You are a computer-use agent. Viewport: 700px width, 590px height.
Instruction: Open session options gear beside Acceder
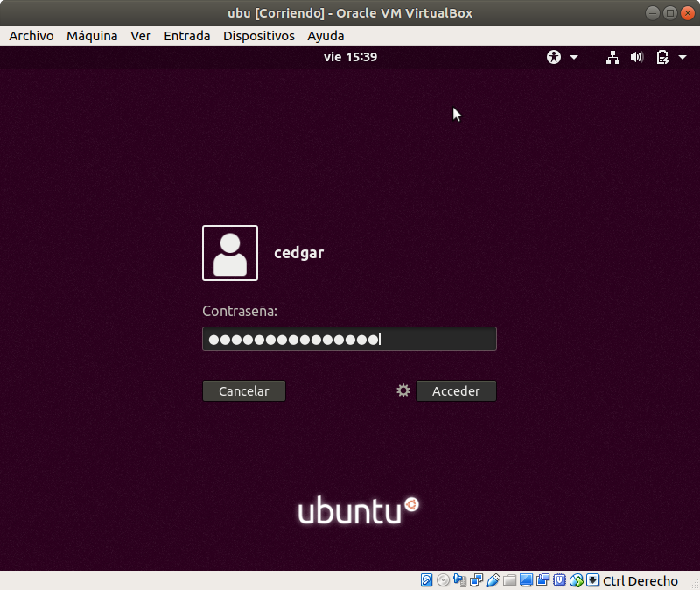tap(403, 390)
